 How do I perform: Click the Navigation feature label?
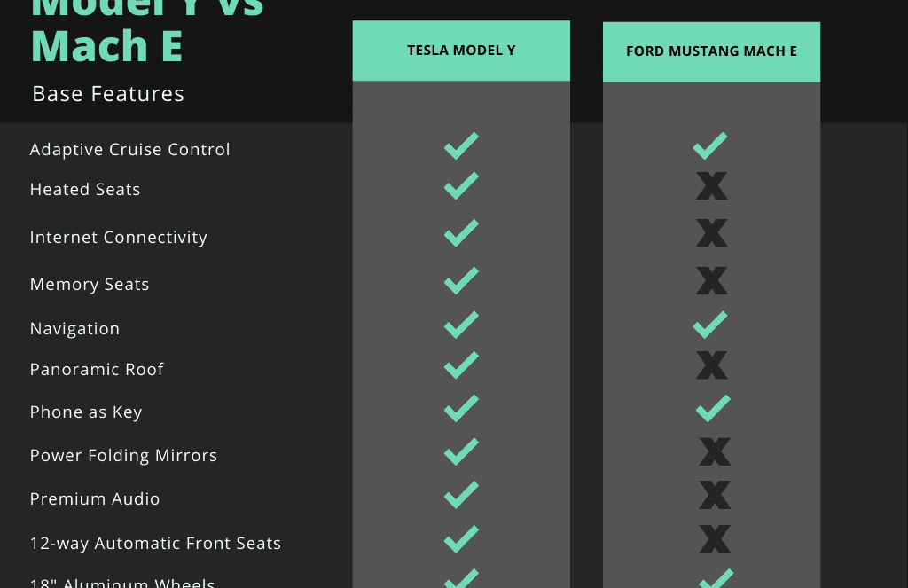pyautogui.click(x=74, y=328)
